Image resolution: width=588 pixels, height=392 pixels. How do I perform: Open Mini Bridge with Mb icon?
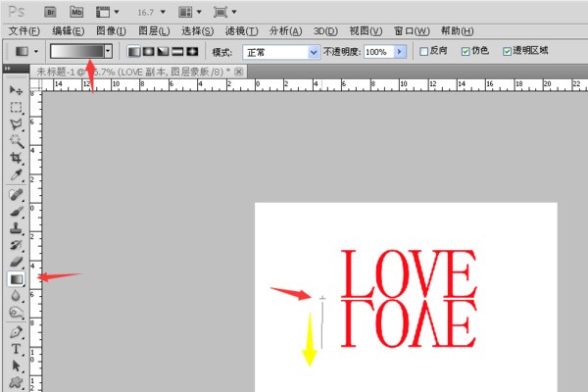click(75, 13)
